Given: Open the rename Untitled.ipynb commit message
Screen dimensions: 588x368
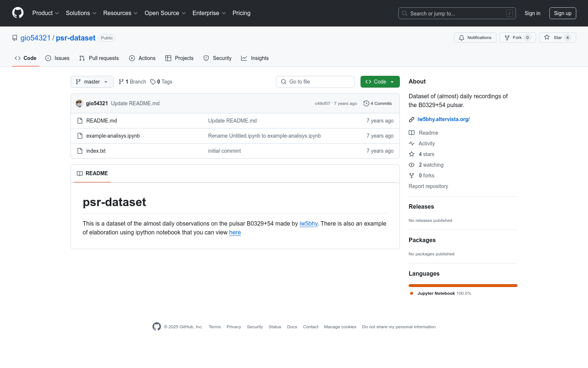Looking at the screenshot, I should (x=265, y=136).
